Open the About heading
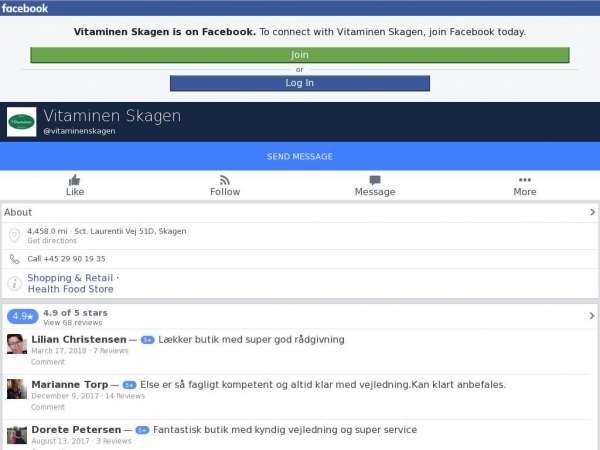This screenshot has width=600, height=450. [18, 212]
